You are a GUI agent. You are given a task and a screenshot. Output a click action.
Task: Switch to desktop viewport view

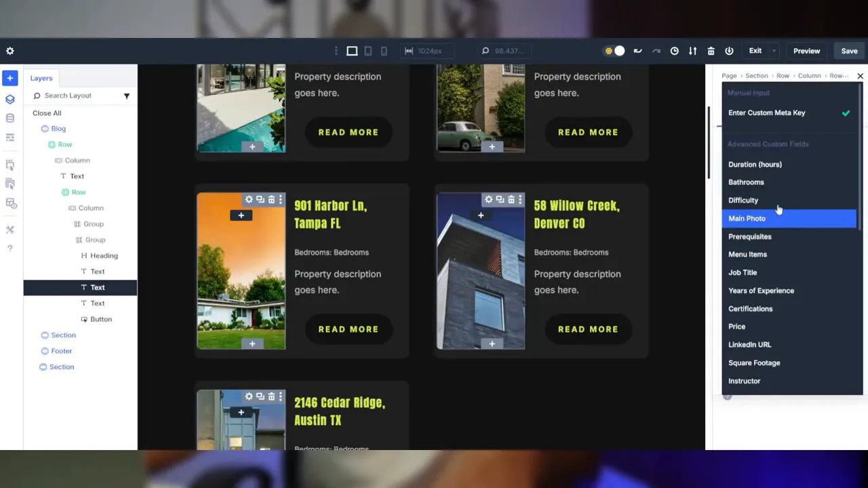[351, 51]
